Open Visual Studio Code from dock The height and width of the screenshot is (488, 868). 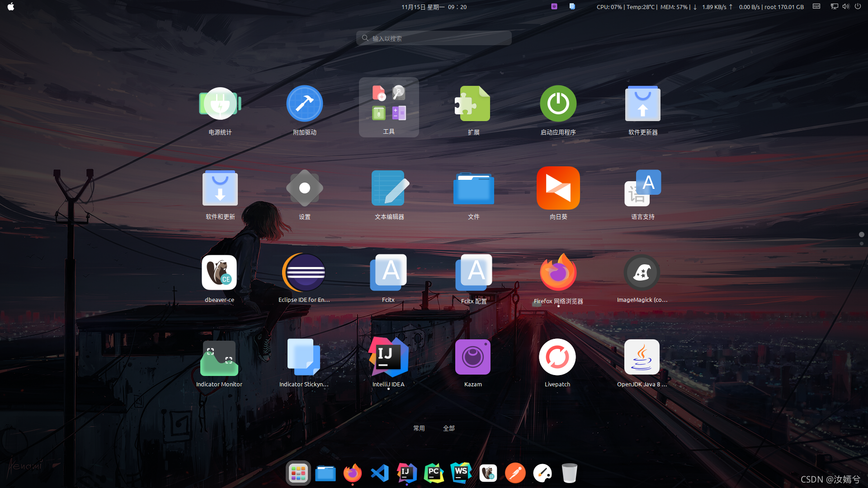(379, 473)
